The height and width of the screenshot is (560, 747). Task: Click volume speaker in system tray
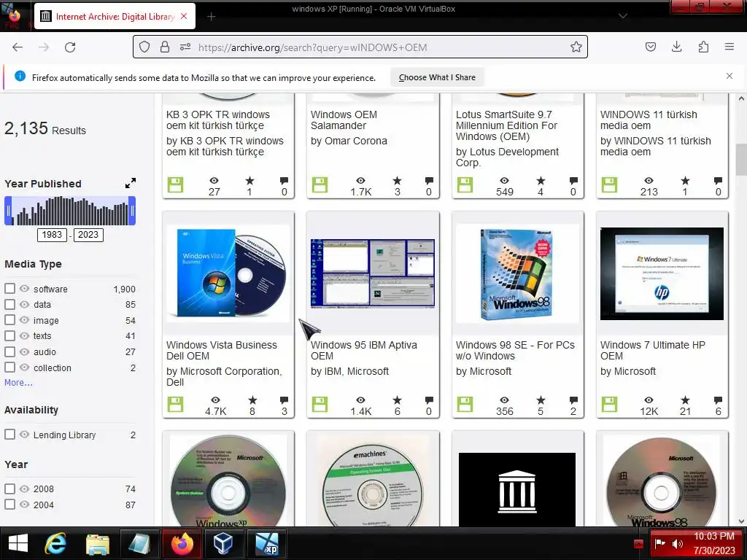coord(677,544)
